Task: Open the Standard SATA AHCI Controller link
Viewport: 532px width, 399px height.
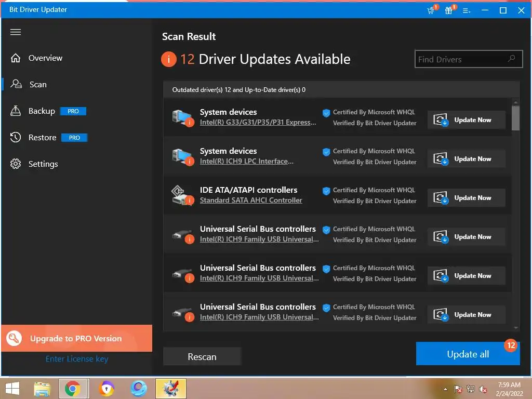Action: click(251, 201)
